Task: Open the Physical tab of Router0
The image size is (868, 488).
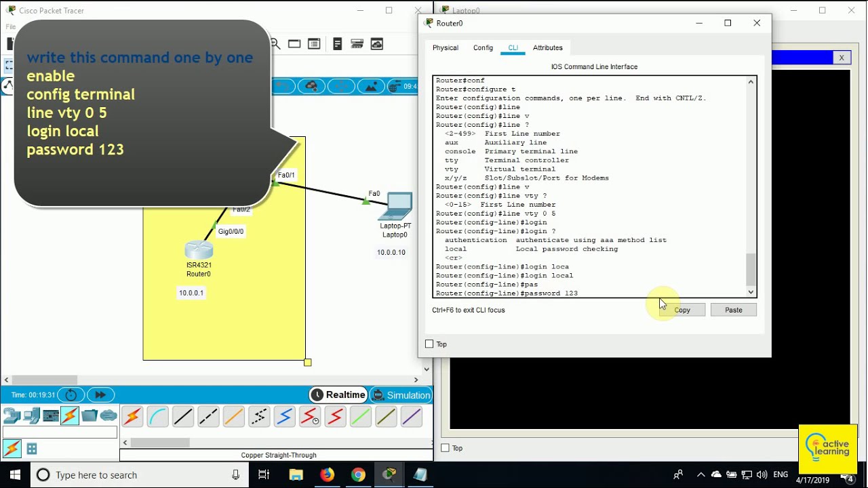Action: (446, 48)
